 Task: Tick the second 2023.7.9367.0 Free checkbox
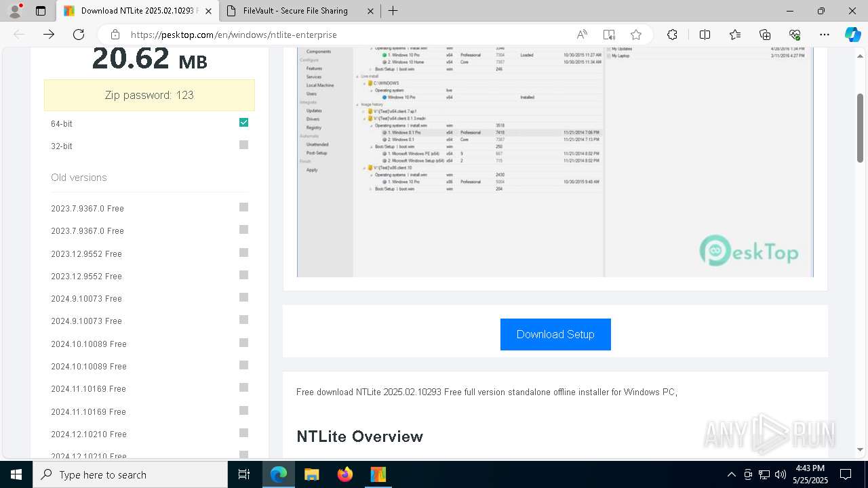244,230
